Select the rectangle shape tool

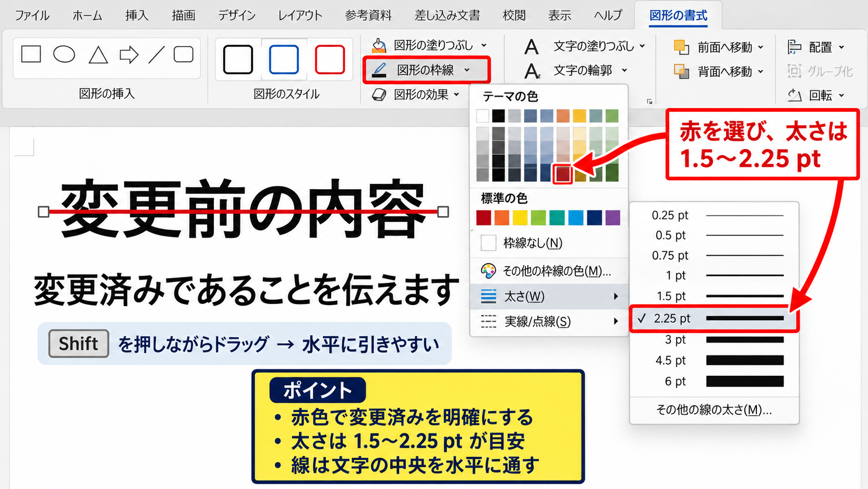click(31, 54)
